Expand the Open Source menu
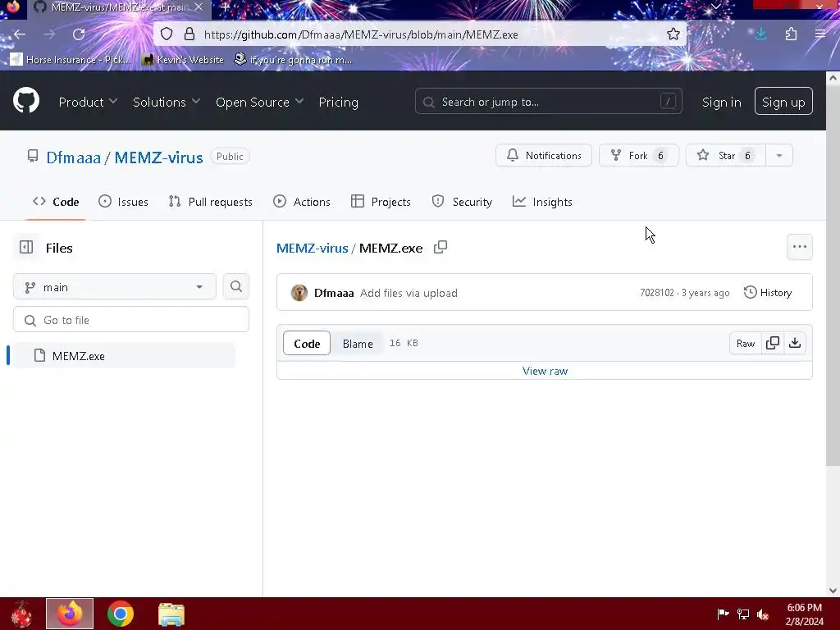Image resolution: width=840 pixels, height=630 pixels. tap(260, 102)
